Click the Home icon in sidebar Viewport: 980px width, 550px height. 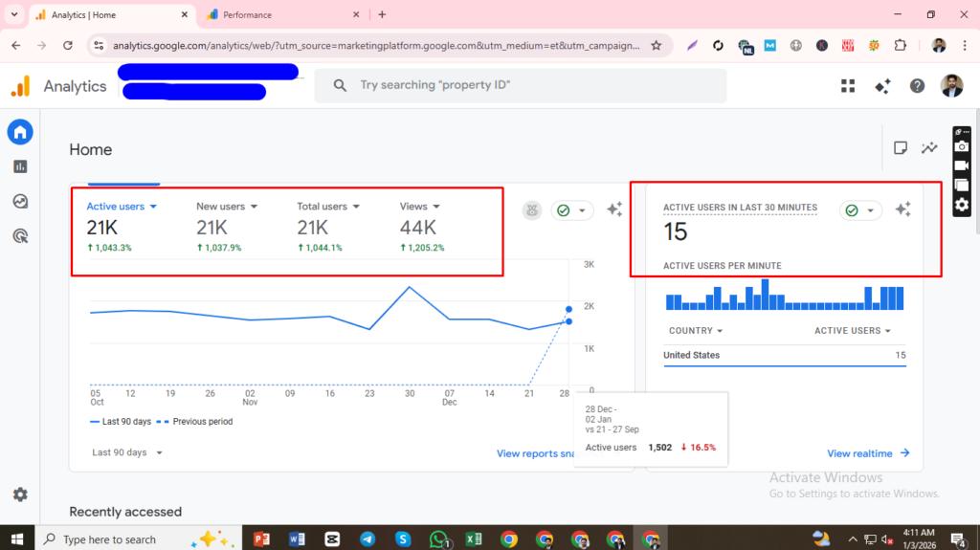tap(20, 132)
